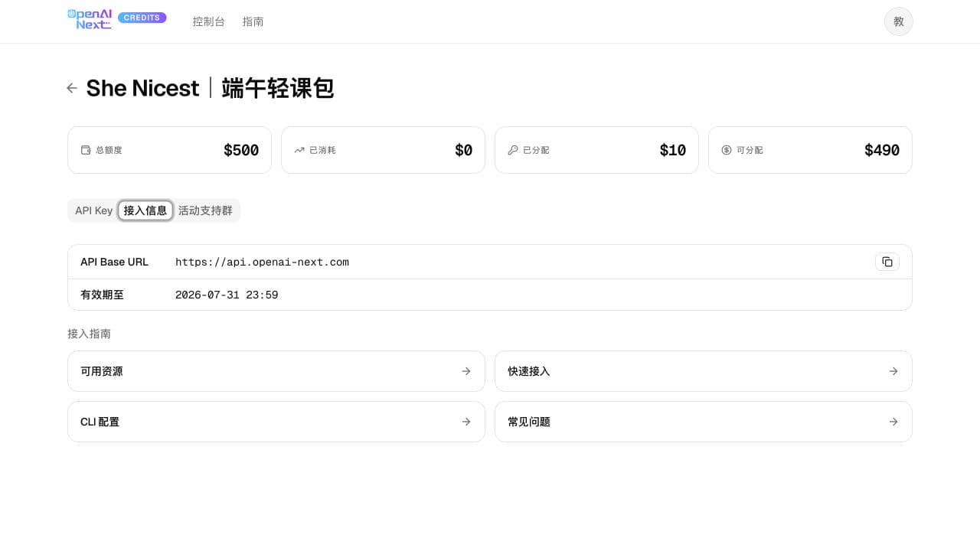The image size is (980, 551).
Task: Click the OpenAI Next logo
Action: [x=90, y=19]
